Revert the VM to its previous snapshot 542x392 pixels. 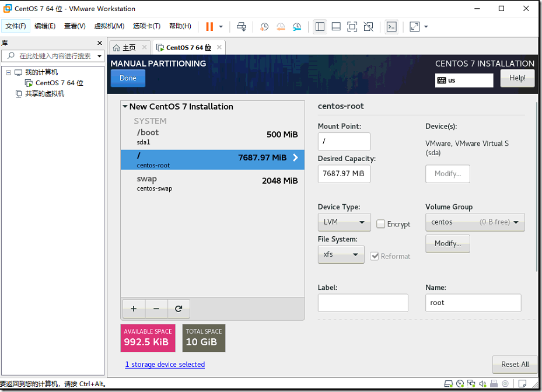(280, 27)
